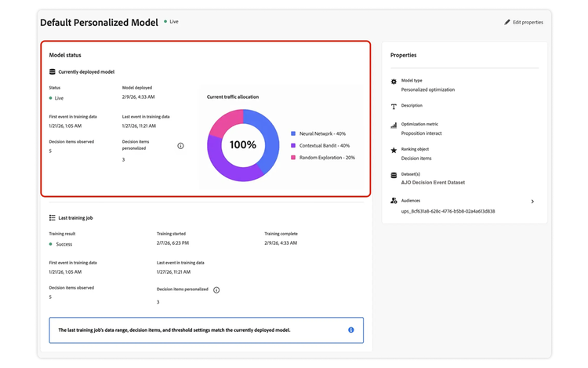Viewport: 588px width, 368px height.
Task: Select the Neural Network blue legend swatch
Action: point(293,134)
